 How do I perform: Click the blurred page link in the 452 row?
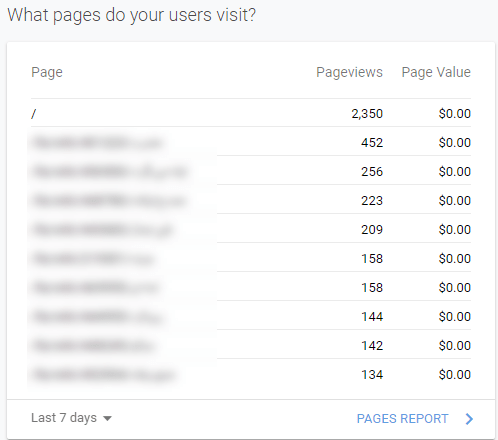pos(97,143)
